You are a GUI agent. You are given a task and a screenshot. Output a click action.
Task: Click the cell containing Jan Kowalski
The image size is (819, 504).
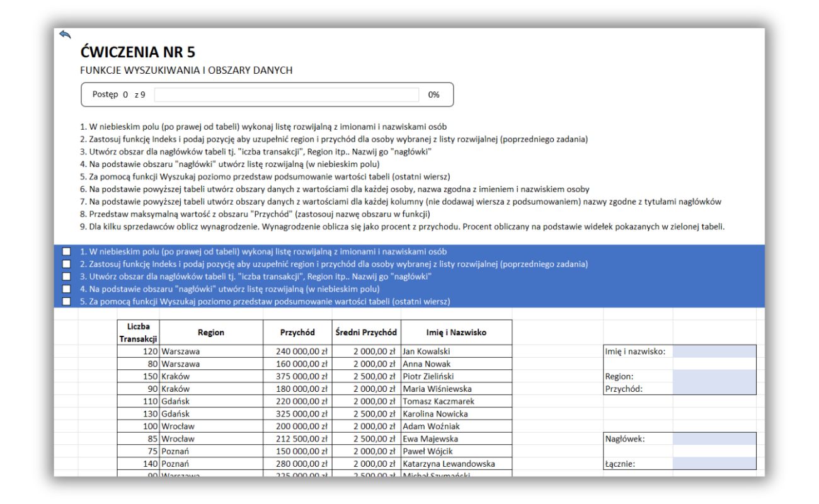(x=455, y=352)
